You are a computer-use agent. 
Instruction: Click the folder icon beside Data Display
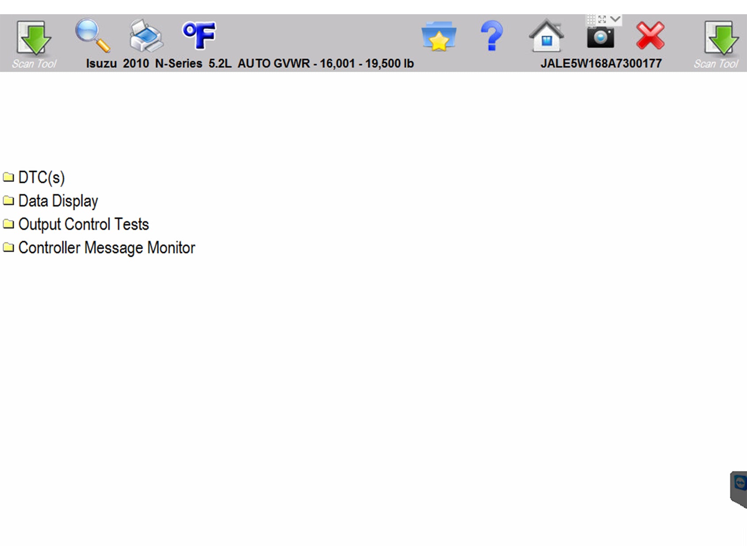[x=8, y=201]
